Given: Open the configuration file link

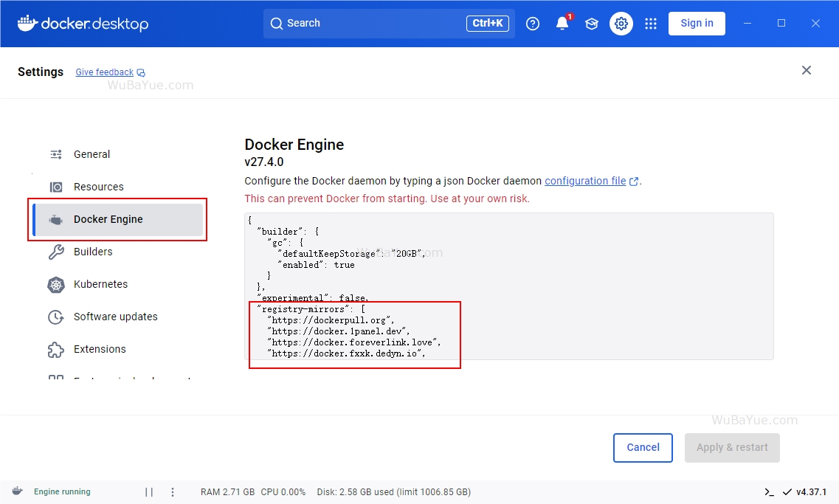Looking at the screenshot, I should (585, 181).
